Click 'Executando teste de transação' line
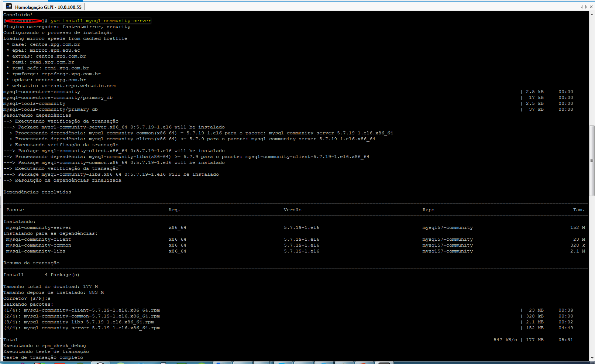This screenshot has height=364, width=595. coord(46,351)
